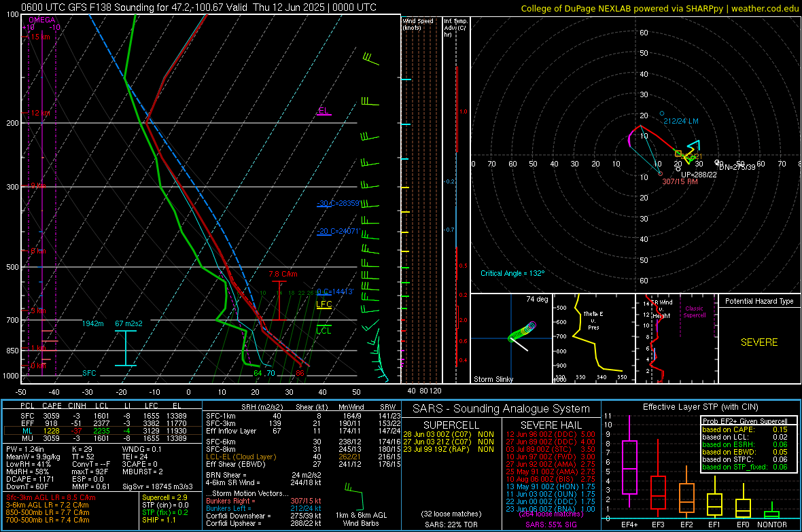The width and height of the screenshot is (802, 532).
Task: Click the 1942m effective inflow label
Action: pos(92,323)
